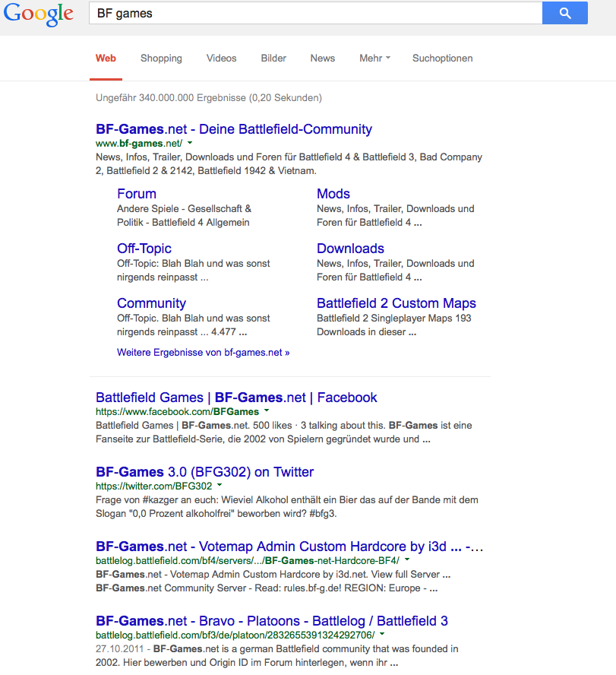Click 'Weitere Ergebnisse von bf-games.net »'

(x=204, y=353)
